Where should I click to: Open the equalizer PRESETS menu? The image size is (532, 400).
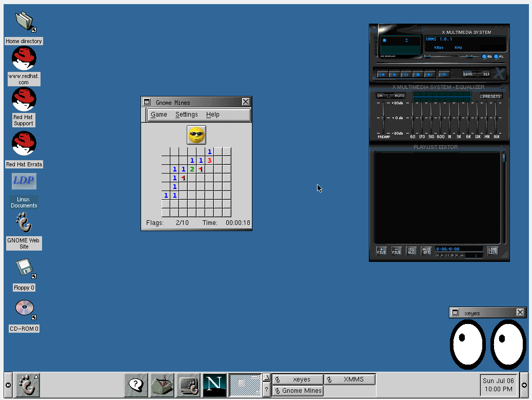[x=491, y=96]
